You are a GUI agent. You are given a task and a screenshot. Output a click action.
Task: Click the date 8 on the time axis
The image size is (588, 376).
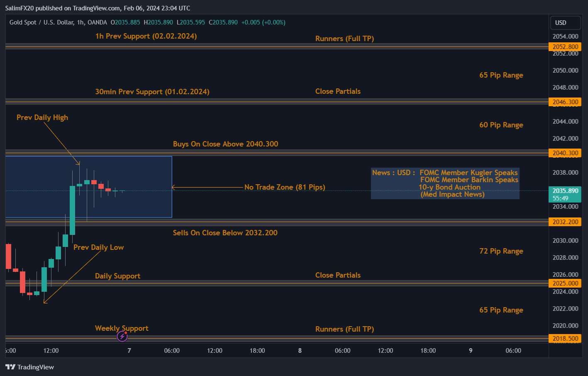pos(300,351)
